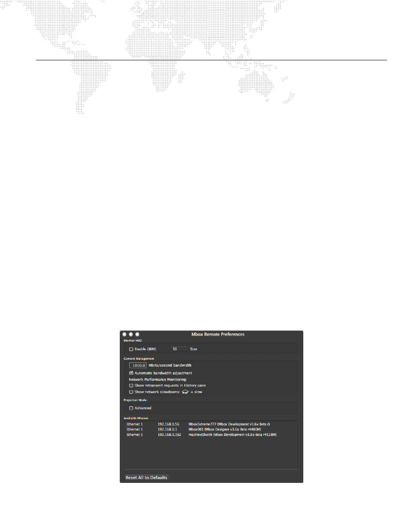Click IP address 192.168.0.56
Image resolution: width=411 pixels, height=532 pixels.
point(168,424)
